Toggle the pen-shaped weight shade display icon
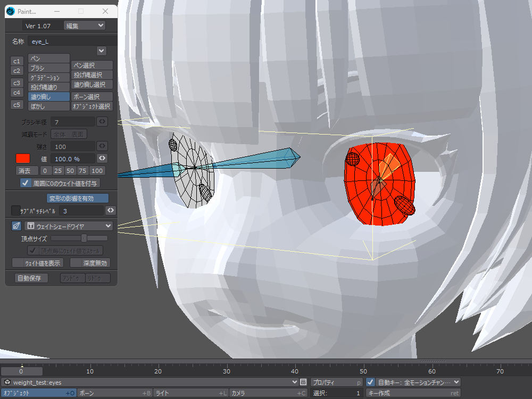Viewport: 532px width, 399px height. click(x=16, y=226)
